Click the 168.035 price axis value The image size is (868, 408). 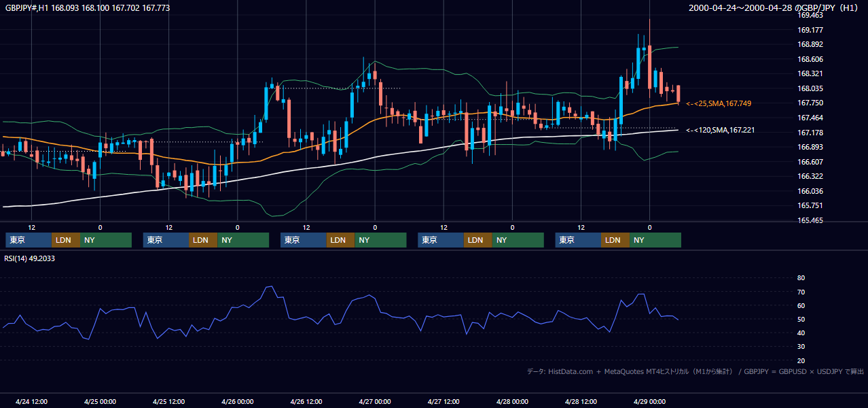[810, 88]
